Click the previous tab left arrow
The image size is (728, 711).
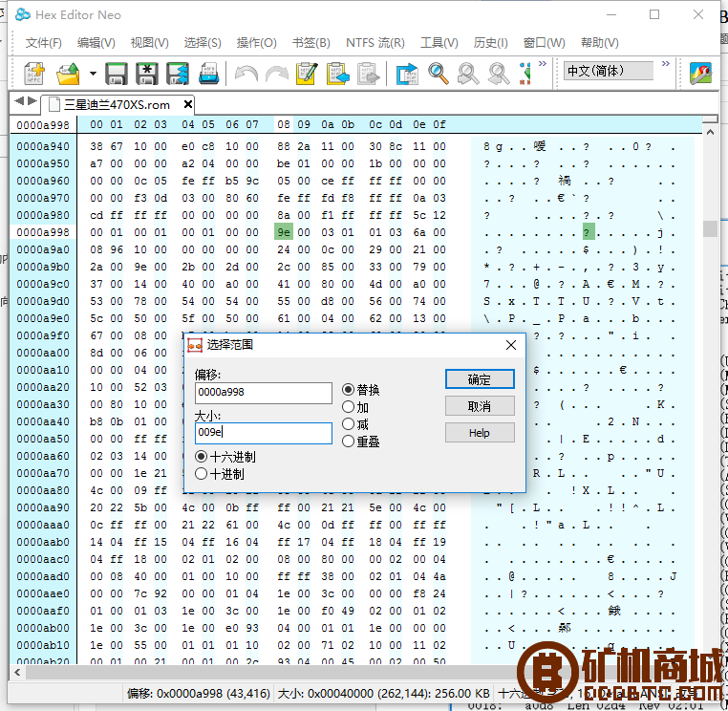point(19,100)
